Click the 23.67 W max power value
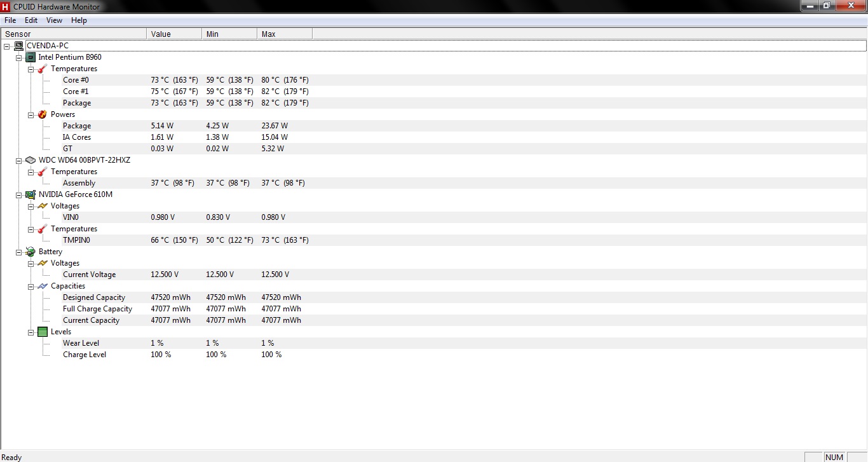This screenshot has width=868, height=462. 275,126
